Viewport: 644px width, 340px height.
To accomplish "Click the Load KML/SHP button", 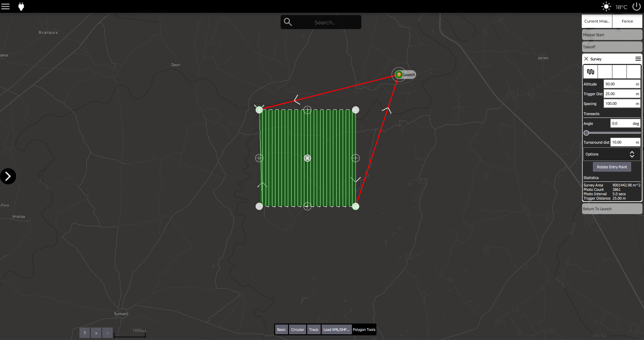I will [336, 330].
